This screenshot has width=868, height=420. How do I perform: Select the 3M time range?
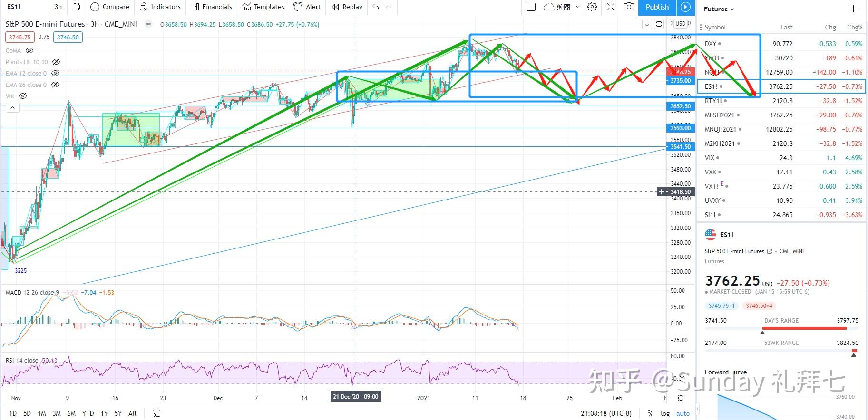(56, 413)
